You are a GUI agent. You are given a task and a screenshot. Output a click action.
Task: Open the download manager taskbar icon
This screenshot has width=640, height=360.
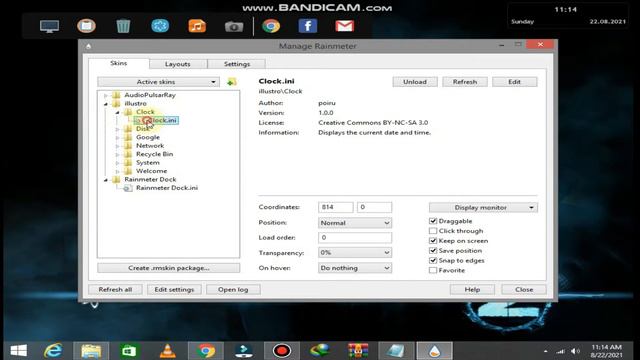(x=244, y=351)
